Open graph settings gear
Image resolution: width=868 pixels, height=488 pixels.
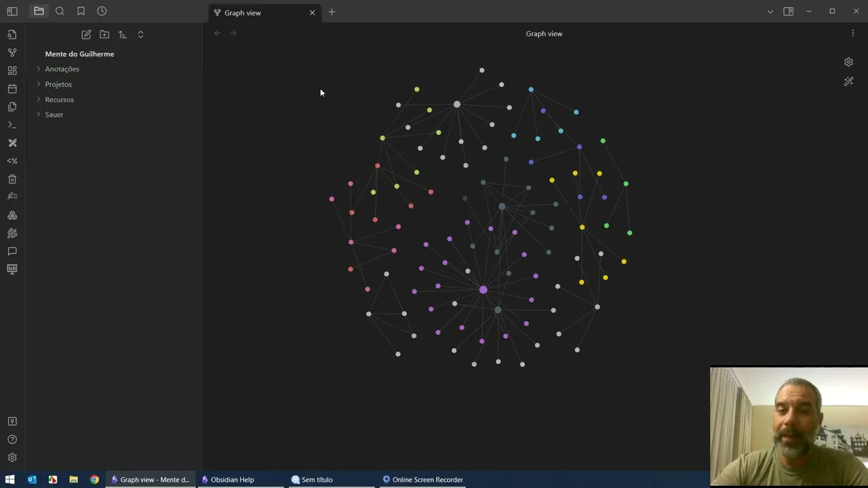(848, 62)
